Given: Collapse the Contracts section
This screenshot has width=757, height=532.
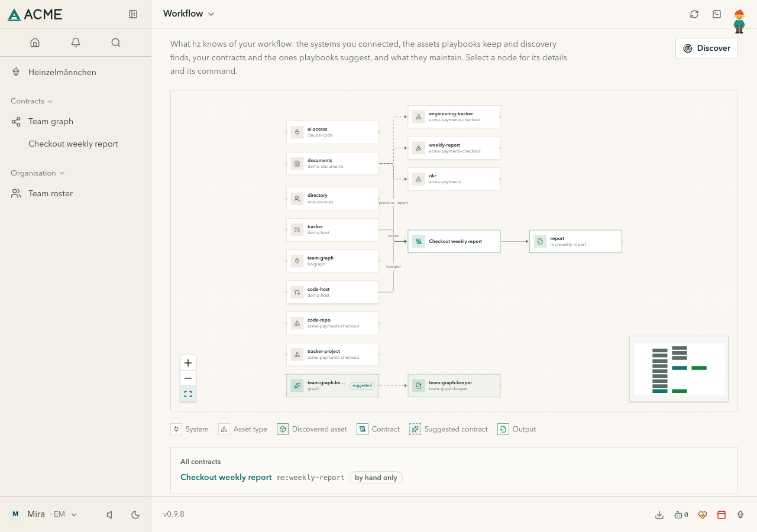Looking at the screenshot, I should click(32, 101).
